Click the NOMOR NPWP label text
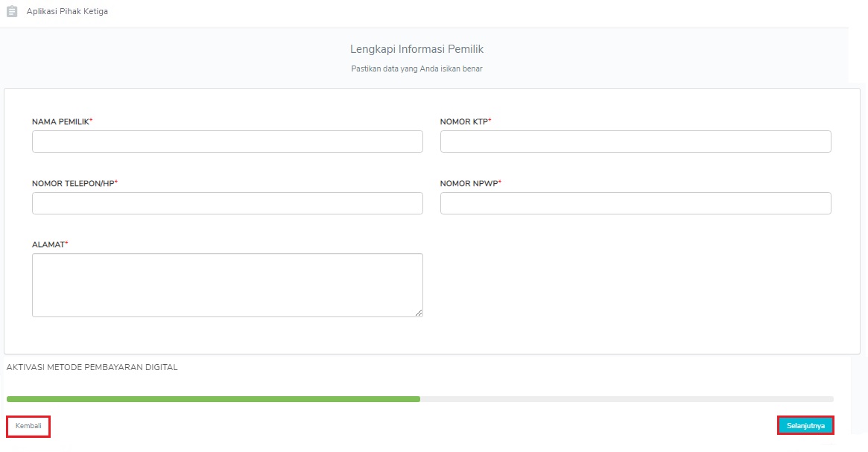Viewport: 868px width, 452px height. point(471,183)
